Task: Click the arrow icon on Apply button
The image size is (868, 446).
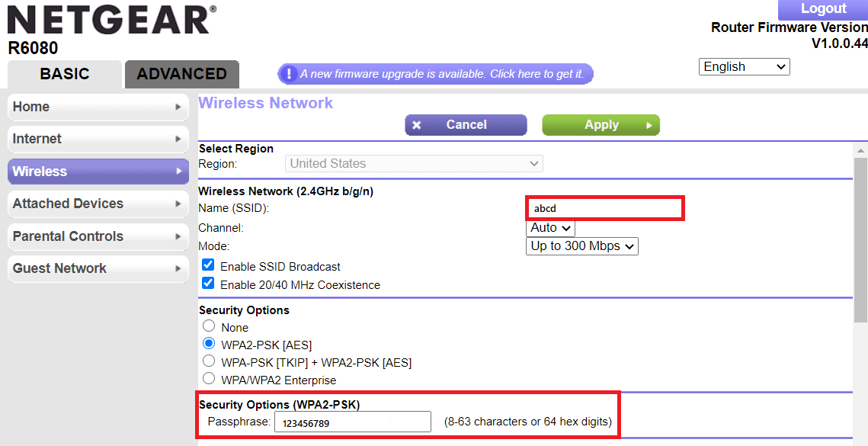Action: point(649,126)
